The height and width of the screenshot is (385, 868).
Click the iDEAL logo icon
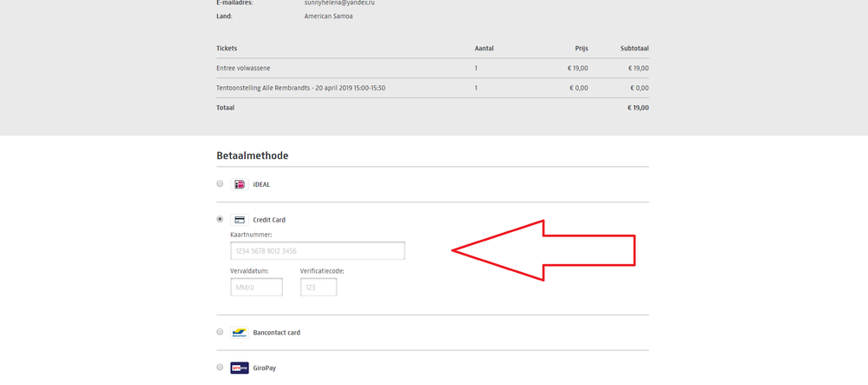(x=240, y=184)
